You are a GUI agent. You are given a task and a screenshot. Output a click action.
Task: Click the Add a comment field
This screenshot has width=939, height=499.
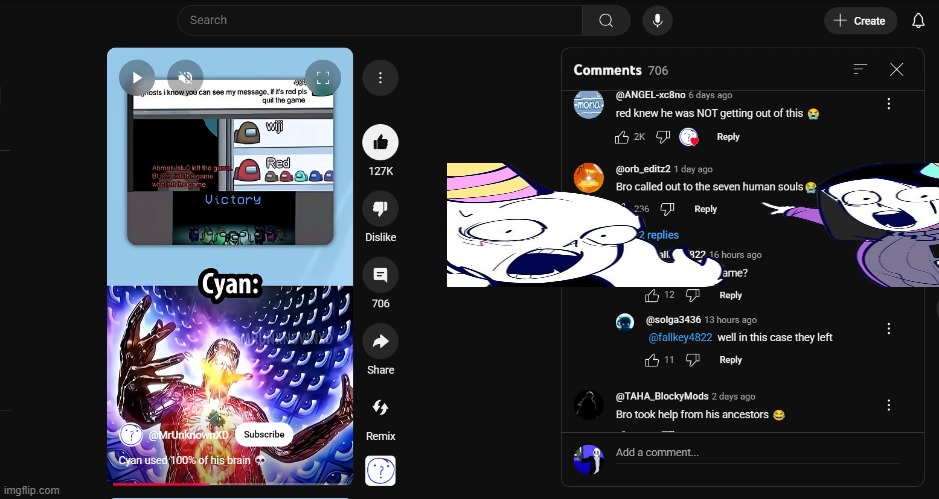758,453
